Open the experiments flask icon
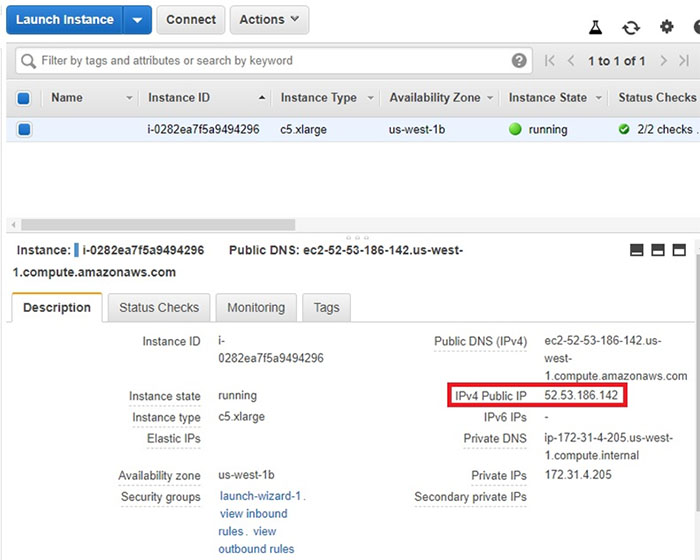 (596, 28)
